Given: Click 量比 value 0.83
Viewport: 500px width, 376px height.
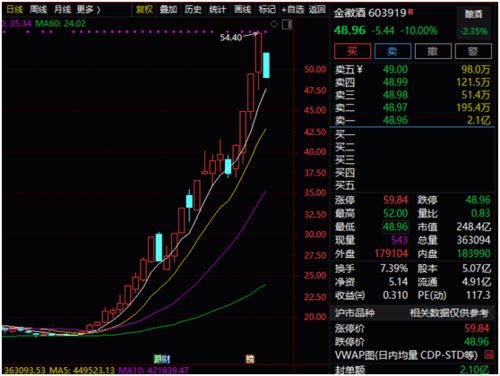Looking at the screenshot, I should click(x=480, y=213).
